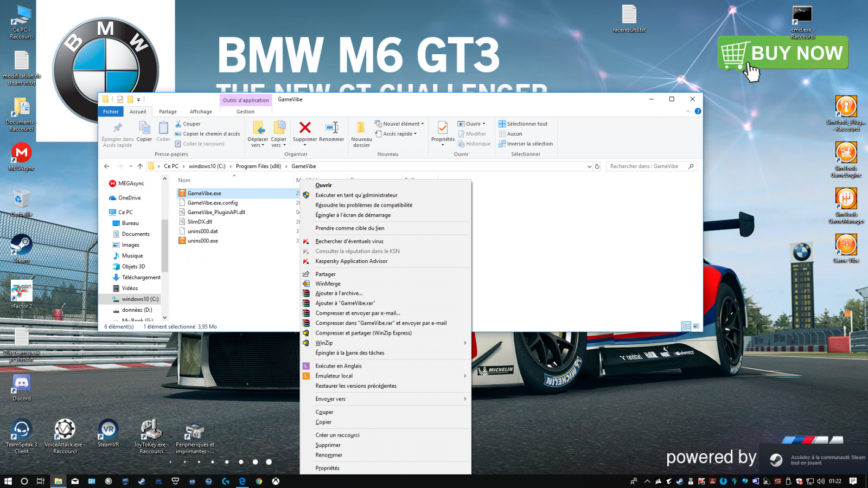Click Inverser la sélection button

(x=529, y=144)
